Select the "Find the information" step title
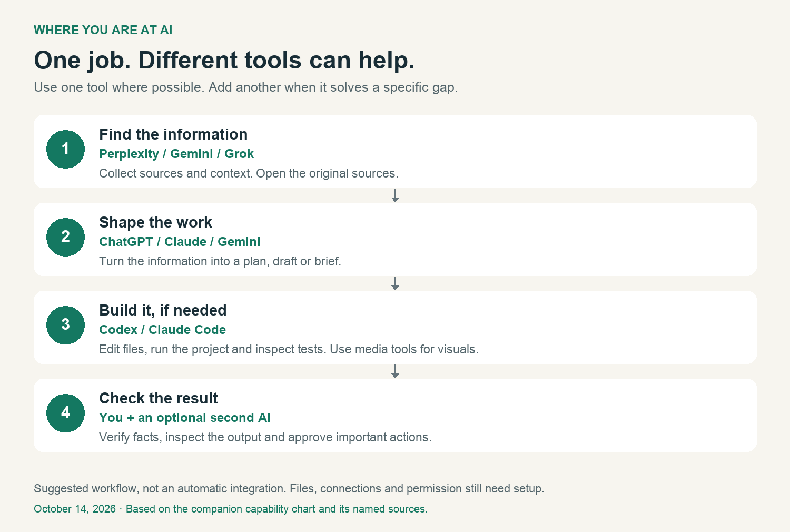Image resolution: width=790 pixels, height=532 pixels. point(173,134)
